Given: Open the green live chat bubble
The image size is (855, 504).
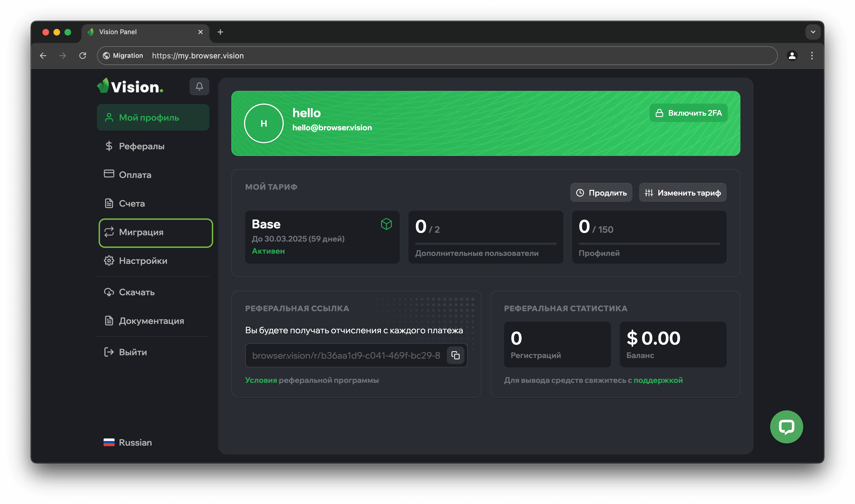Looking at the screenshot, I should pos(786,427).
